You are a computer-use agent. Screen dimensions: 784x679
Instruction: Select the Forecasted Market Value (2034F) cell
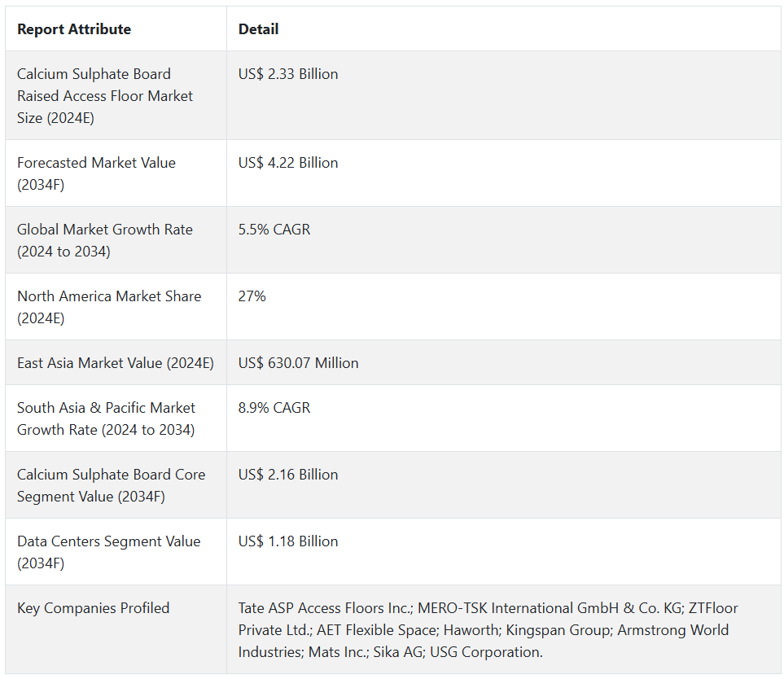(96, 173)
